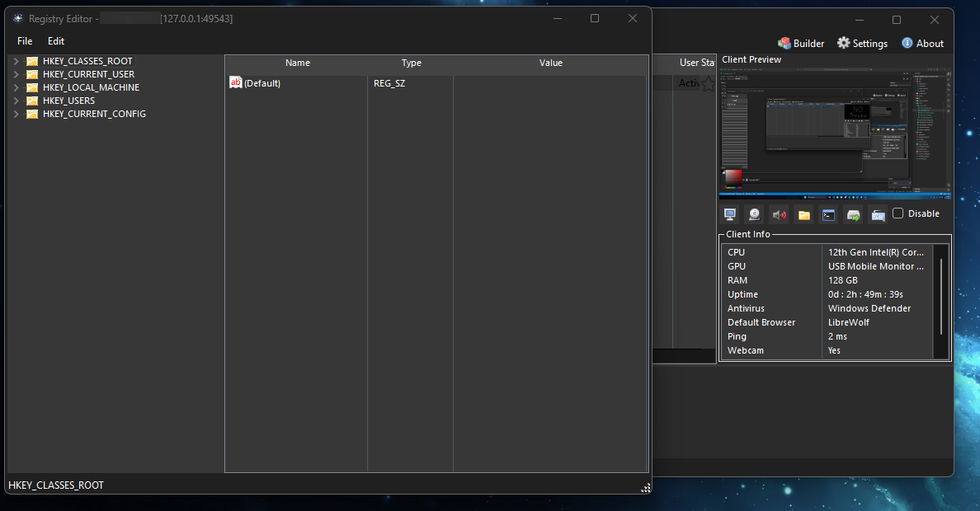Image resolution: width=980 pixels, height=511 pixels.
Task: Open the Builder panel
Action: click(x=800, y=43)
